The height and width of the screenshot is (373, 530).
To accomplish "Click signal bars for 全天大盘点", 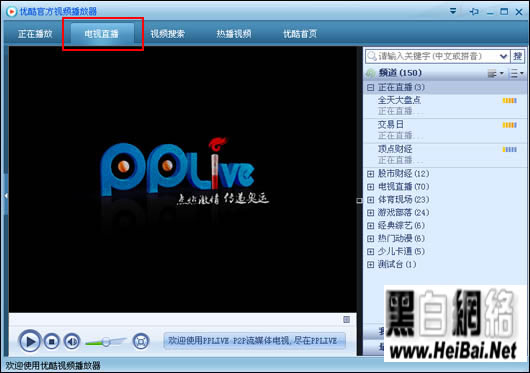I will click(509, 100).
